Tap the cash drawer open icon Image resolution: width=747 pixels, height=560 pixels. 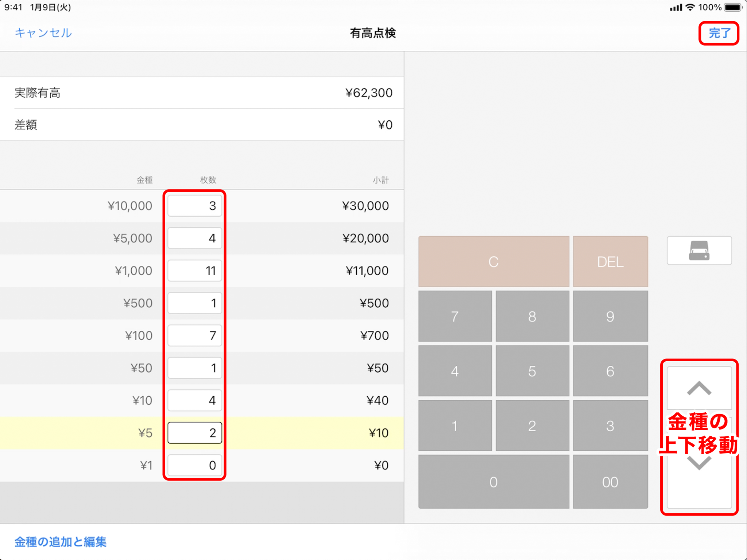(699, 250)
